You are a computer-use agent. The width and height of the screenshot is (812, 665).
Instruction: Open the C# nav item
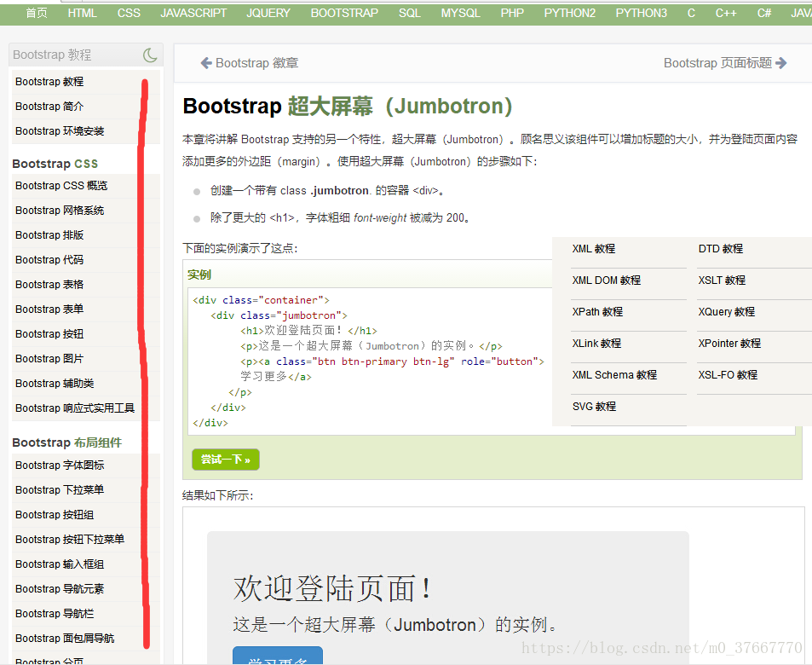click(x=764, y=13)
